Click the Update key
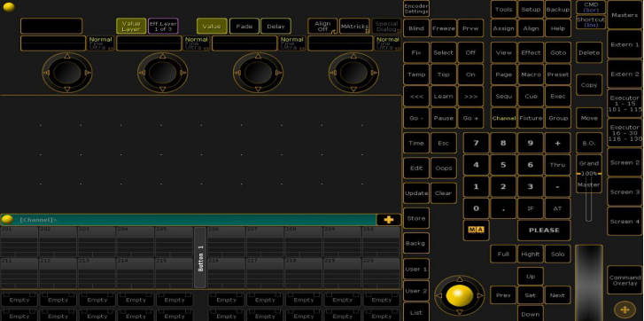This screenshot has height=321, width=644. (x=416, y=193)
